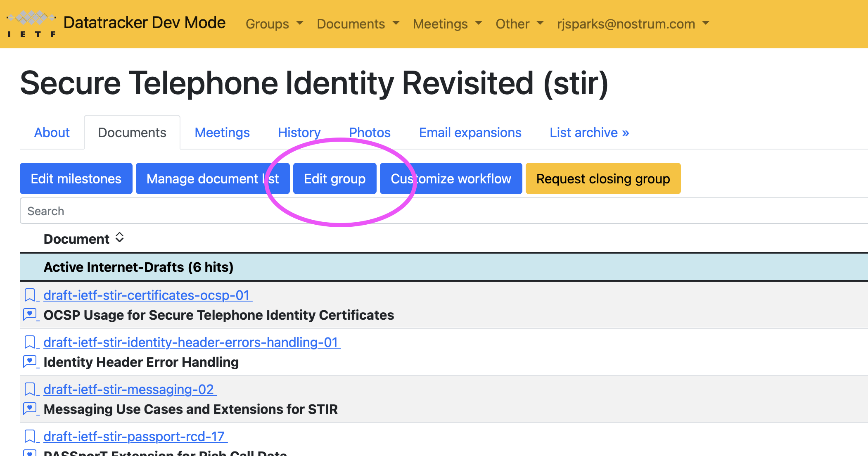Expand the Meetings navbar dropdown
The image size is (868, 456).
click(x=447, y=24)
